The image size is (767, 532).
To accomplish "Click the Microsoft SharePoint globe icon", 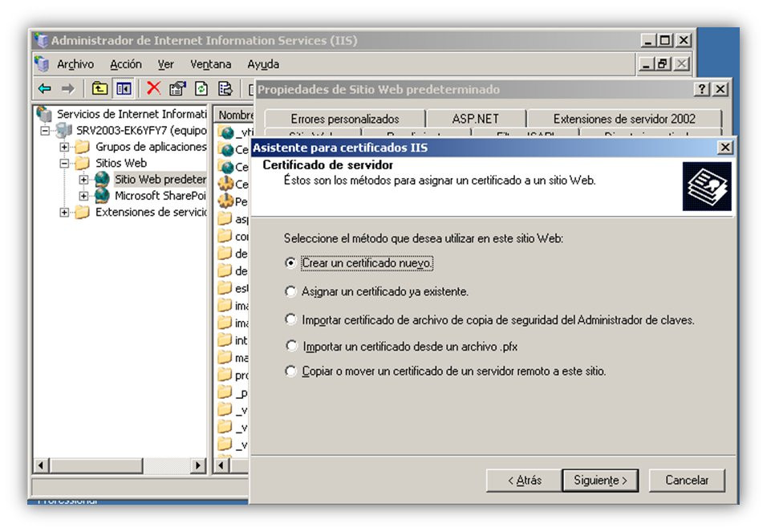I will click(x=102, y=195).
